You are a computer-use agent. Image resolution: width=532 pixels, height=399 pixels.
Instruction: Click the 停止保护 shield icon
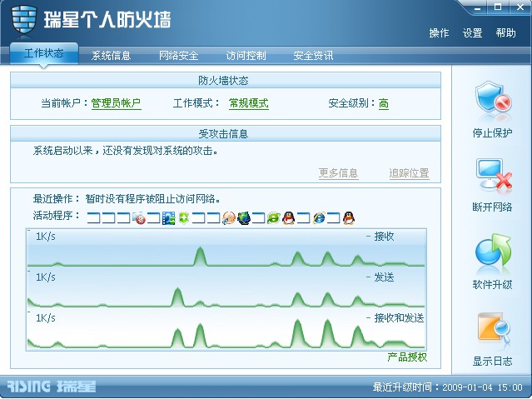point(493,98)
